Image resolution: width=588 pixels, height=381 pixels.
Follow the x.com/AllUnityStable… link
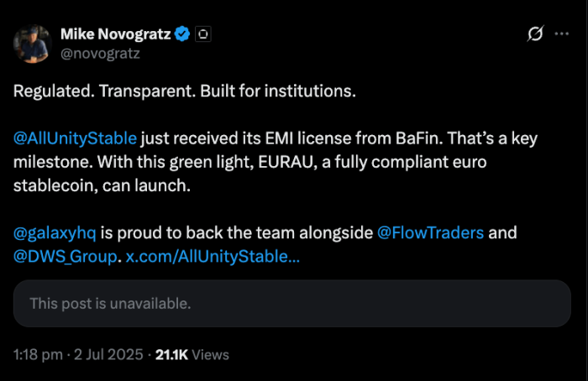pyautogui.click(x=213, y=256)
